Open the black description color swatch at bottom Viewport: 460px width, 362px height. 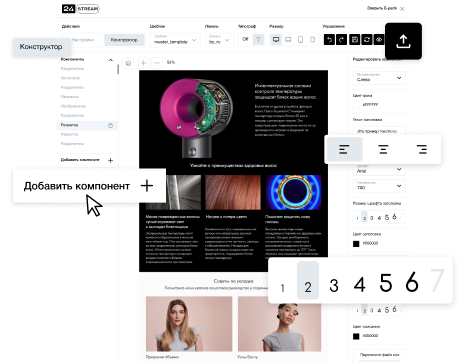(x=356, y=336)
